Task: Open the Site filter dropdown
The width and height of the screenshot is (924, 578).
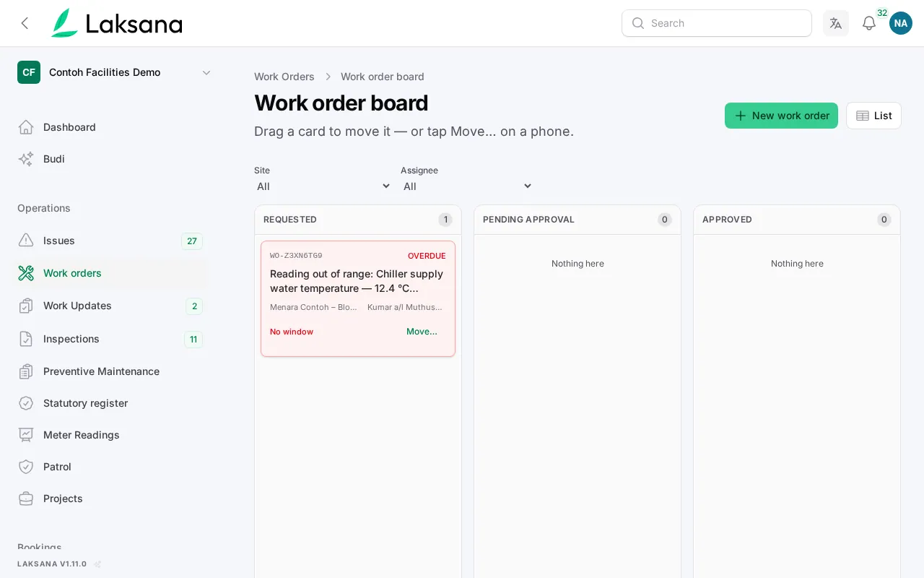Action: pos(323,186)
